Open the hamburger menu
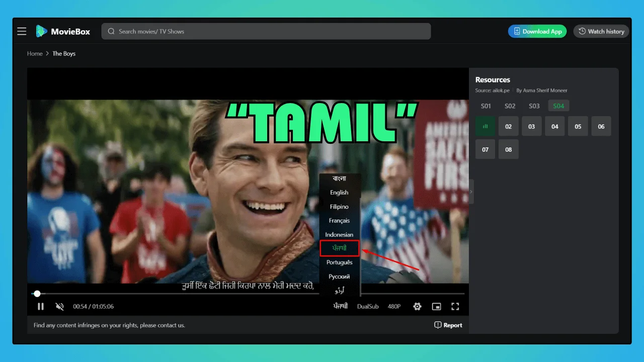Screen dimensions: 644x362 pyautogui.click(x=22, y=31)
